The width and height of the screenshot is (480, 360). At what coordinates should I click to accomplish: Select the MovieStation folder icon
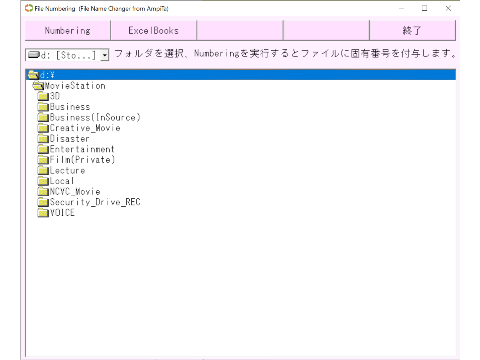(x=38, y=86)
